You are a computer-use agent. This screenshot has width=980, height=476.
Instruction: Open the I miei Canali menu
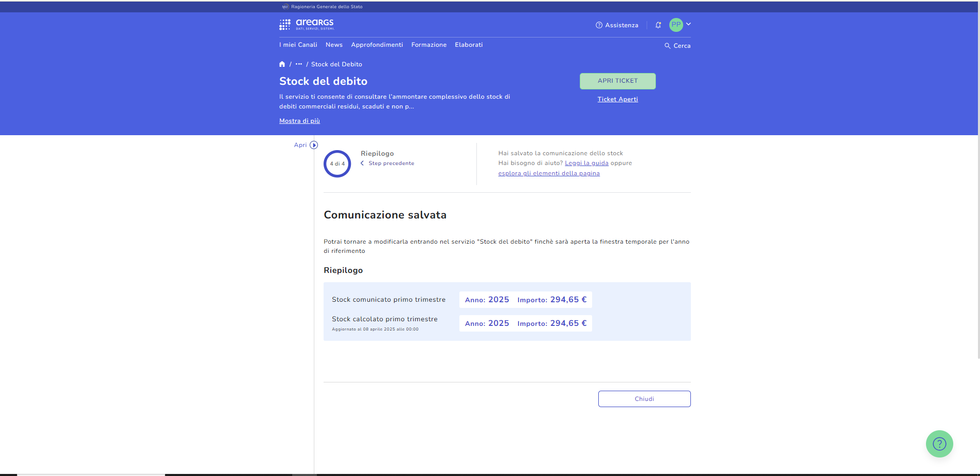click(x=298, y=45)
